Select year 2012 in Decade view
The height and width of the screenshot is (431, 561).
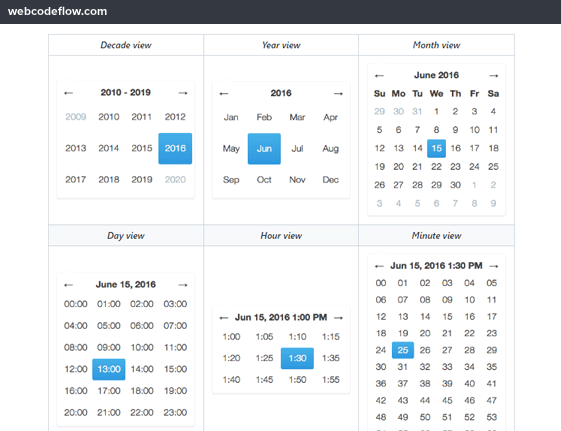[175, 117]
